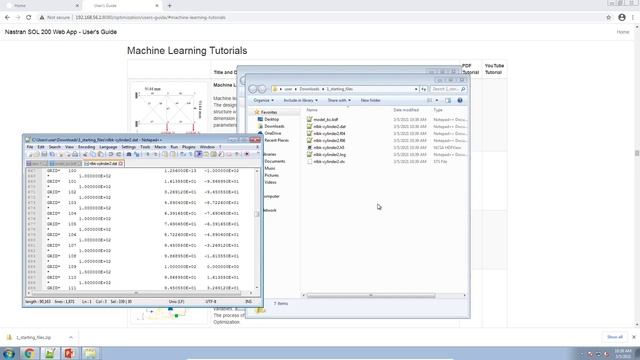Screen dimensions: 640x360
Task: Click the Chrome bookmark star icon
Action: pos(609,18)
